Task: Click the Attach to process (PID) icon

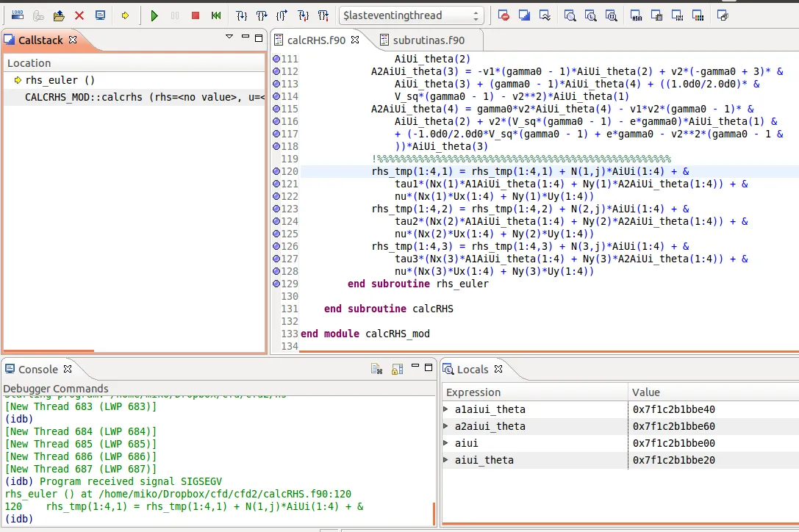Action: 38,15
